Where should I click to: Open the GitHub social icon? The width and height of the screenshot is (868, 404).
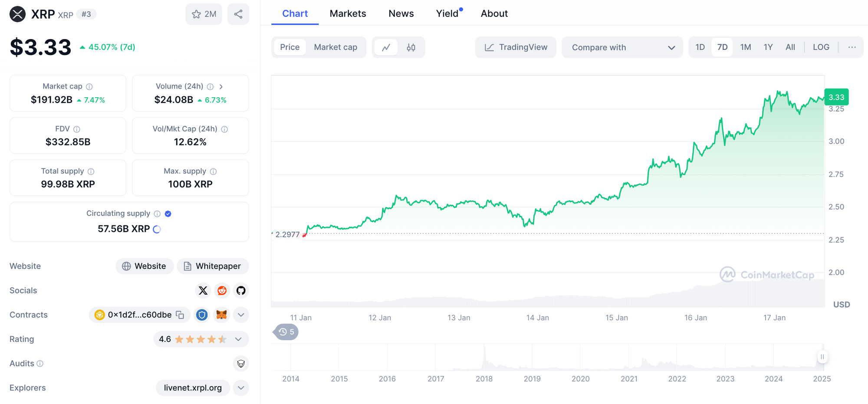(x=241, y=290)
